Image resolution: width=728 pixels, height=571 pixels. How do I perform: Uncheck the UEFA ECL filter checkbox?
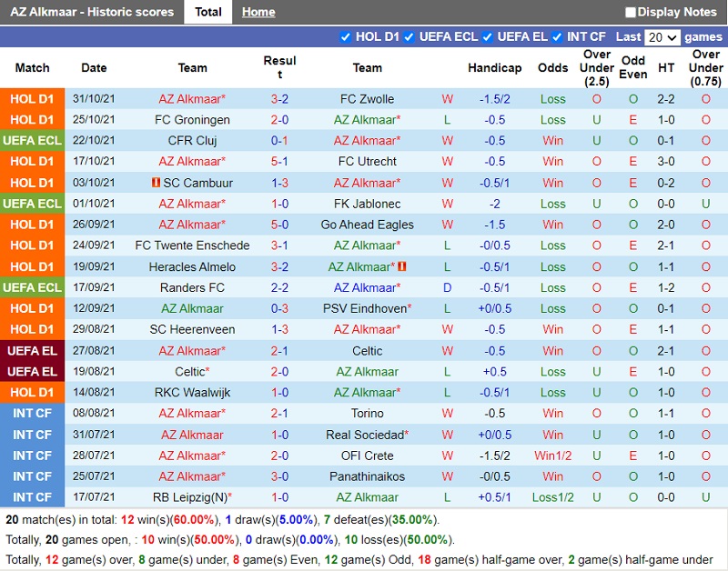(409, 37)
